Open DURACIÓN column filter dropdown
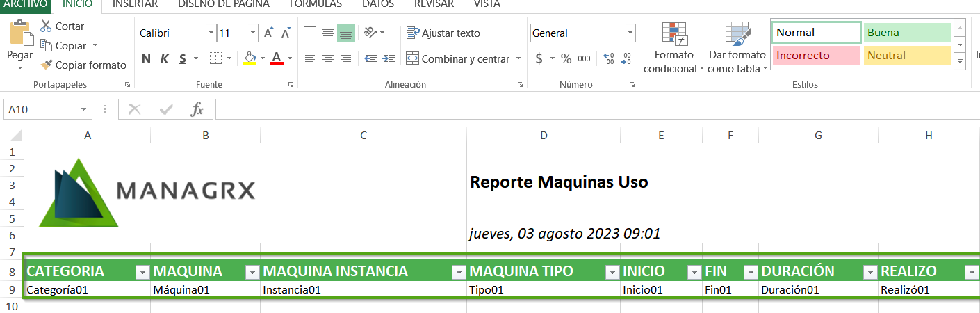Image resolution: width=980 pixels, height=313 pixels. point(869,272)
